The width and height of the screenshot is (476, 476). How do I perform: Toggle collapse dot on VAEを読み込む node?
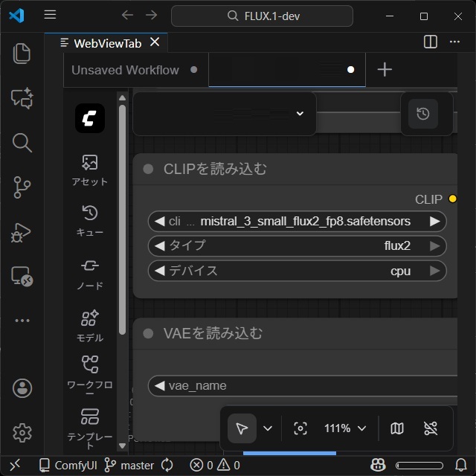pyautogui.click(x=148, y=334)
